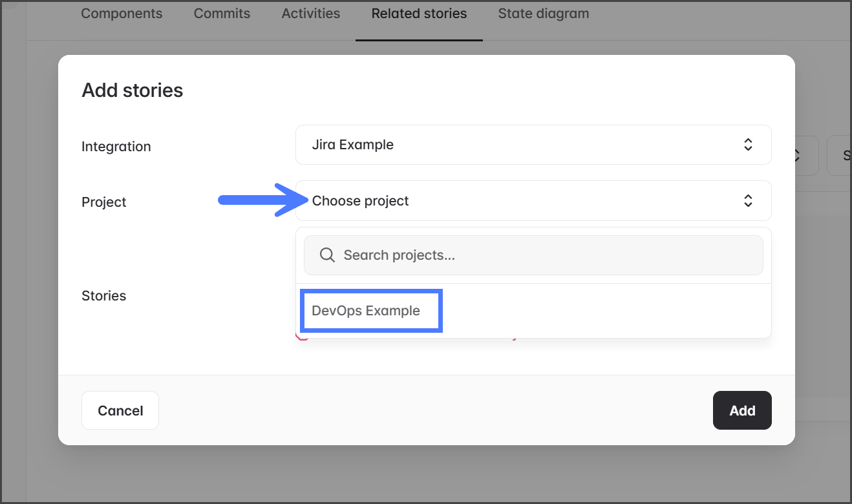Open the Commits tab
Image resolution: width=852 pixels, height=504 pixels.
click(x=222, y=14)
